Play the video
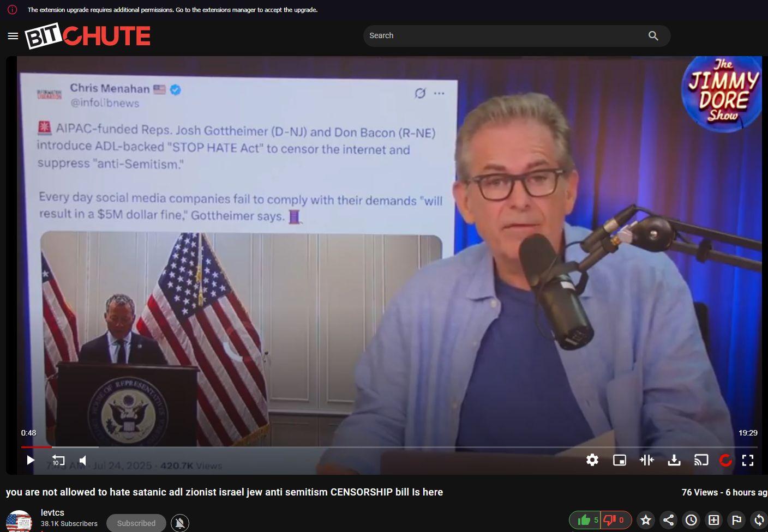The height and width of the screenshot is (532, 768). 31,460
